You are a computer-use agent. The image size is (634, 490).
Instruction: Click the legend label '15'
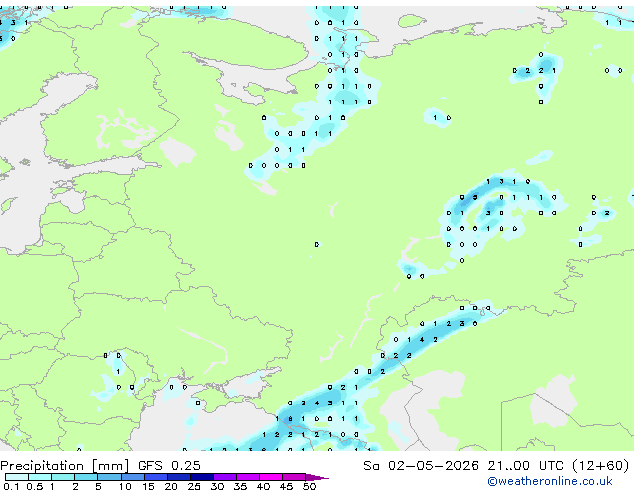tap(148, 486)
